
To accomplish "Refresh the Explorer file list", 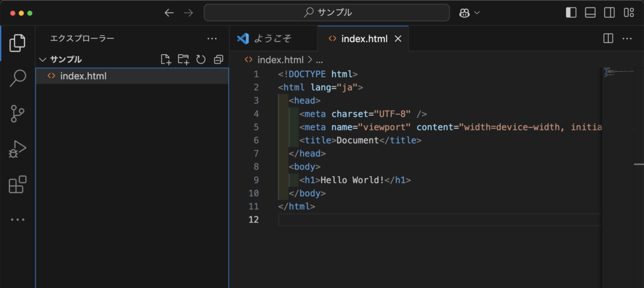I will coord(201,60).
